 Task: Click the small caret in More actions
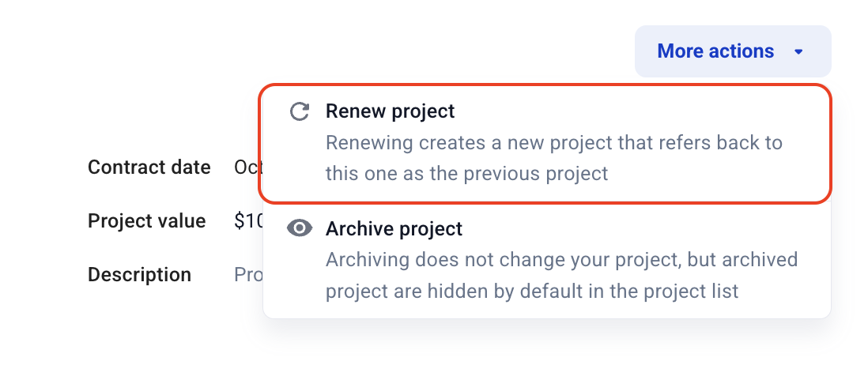[x=798, y=52]
